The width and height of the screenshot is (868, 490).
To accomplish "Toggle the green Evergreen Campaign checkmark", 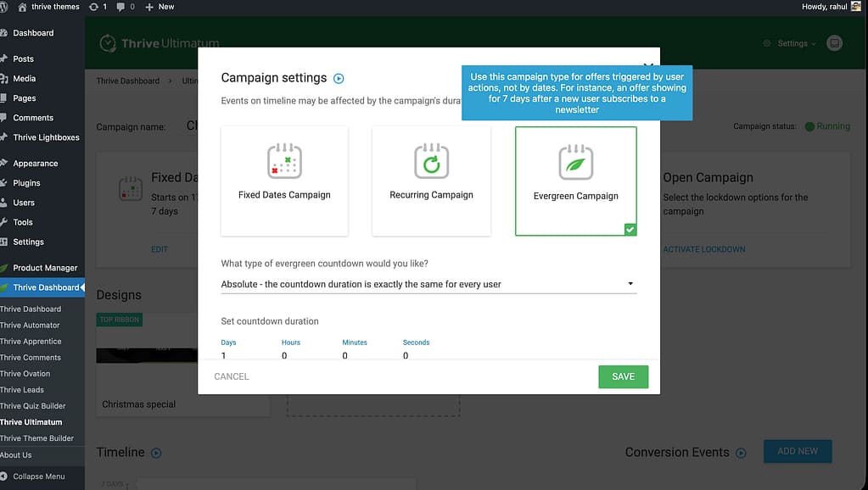I will (630, 229).
